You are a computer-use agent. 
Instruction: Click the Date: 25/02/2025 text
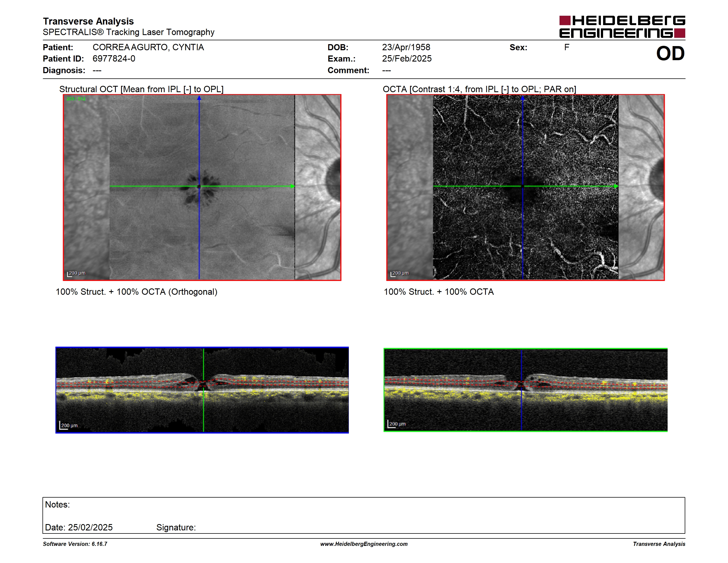[x=79, y=527]
